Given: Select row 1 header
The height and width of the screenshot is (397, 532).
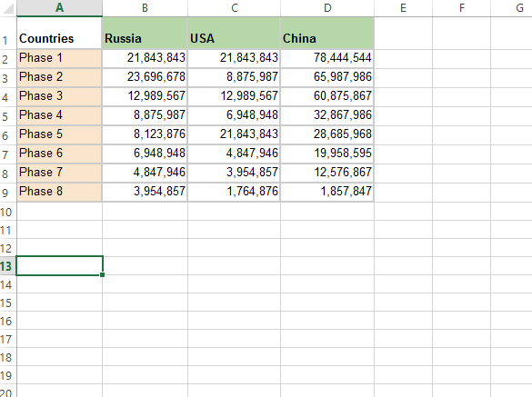Looking at the screenshot, I should pos(8,34).
